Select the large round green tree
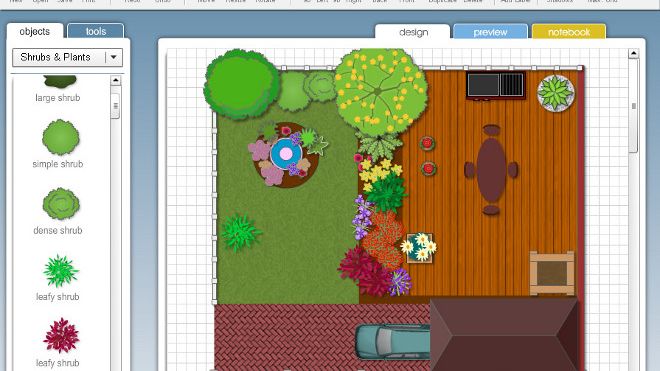 (x=241, y=84)
